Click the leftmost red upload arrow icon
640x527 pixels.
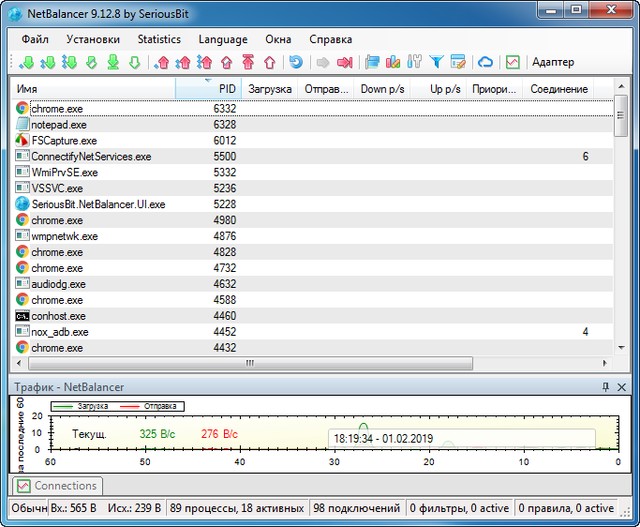coord(164,62)
